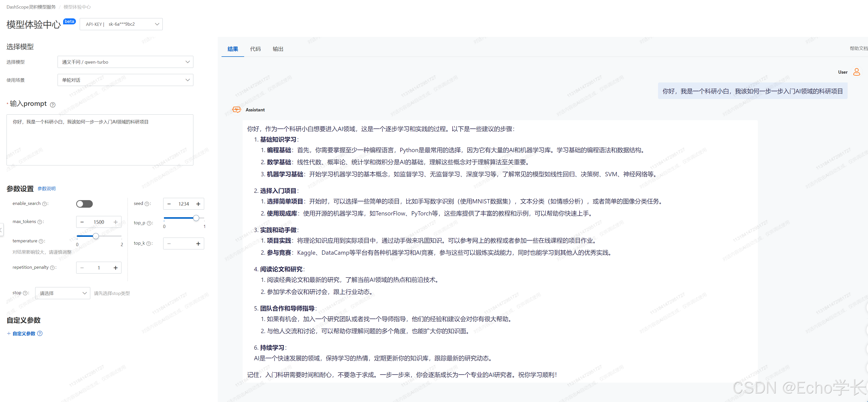The width and height of the screenshot is (868, 402).
Task: Increase top_k with plus button
Action: click(x=198, y=244)
